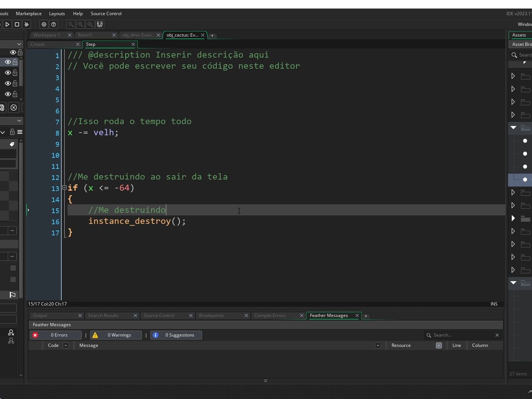
Task: Reset zoom with the middle magnifier icon
Action: tap(80, 24)
